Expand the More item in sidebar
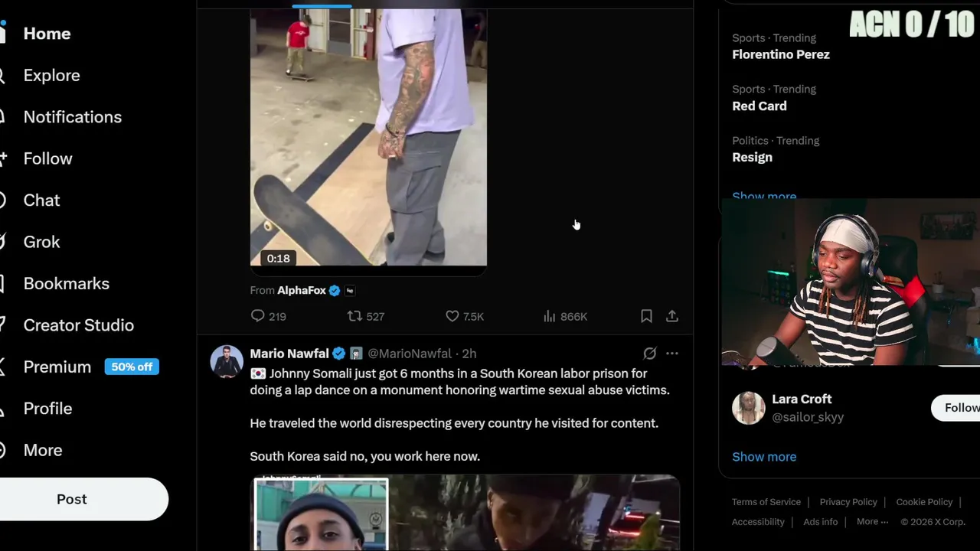 tap(43, 450)
